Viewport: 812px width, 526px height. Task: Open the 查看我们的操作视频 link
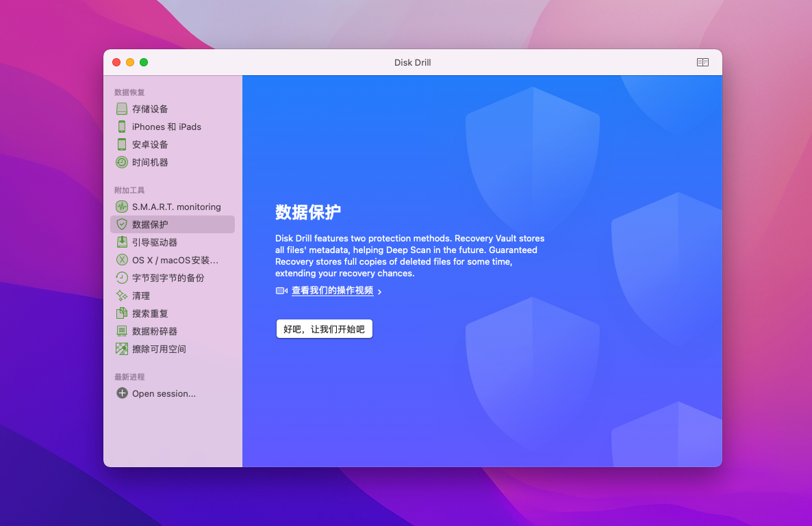[332, 291]
